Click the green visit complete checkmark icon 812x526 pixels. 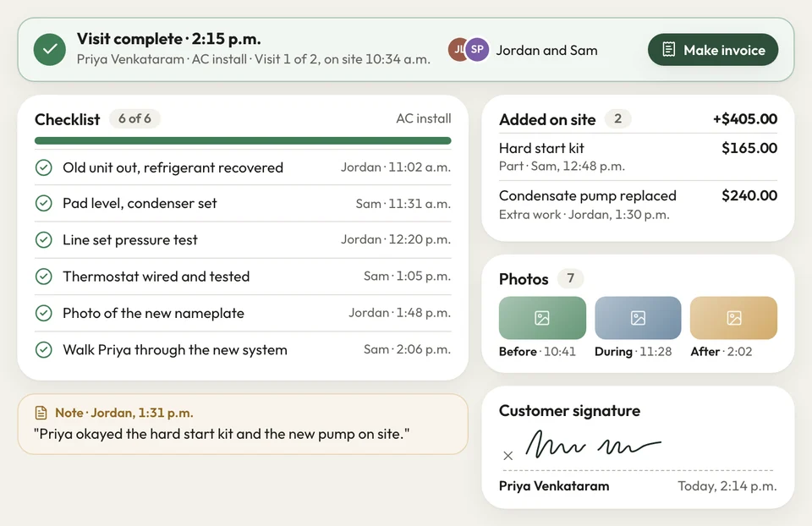pos(50,50)
